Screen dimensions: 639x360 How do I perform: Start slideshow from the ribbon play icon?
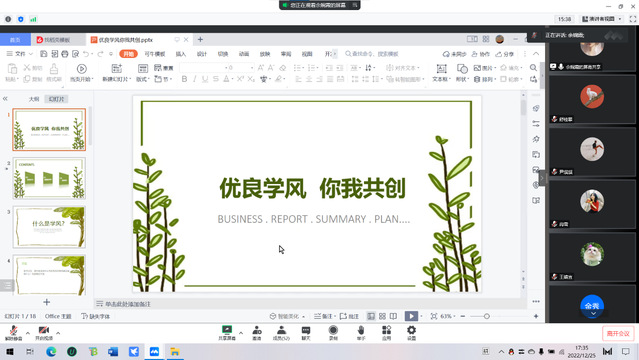[82, 69]
